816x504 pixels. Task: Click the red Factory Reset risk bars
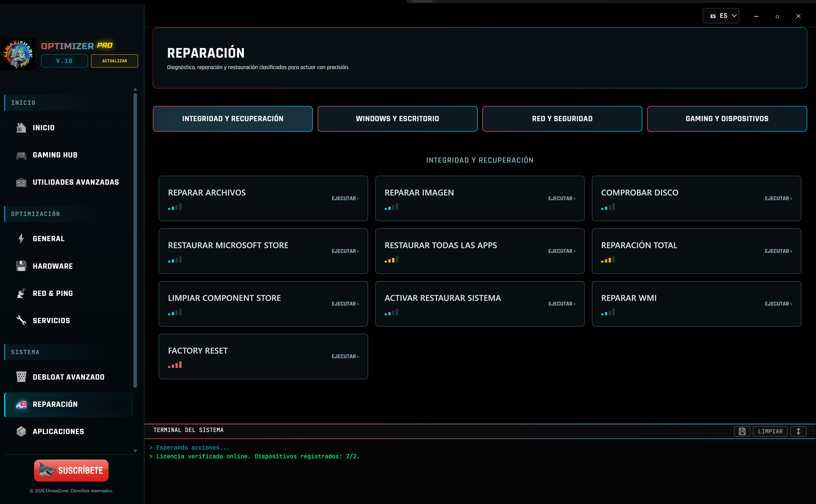click(x=175, y=365)
